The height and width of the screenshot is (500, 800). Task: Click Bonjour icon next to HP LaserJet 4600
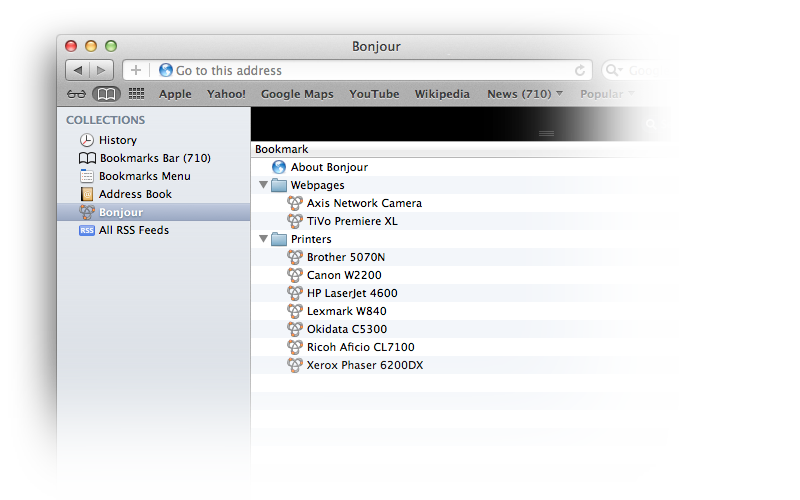(294, 293)
